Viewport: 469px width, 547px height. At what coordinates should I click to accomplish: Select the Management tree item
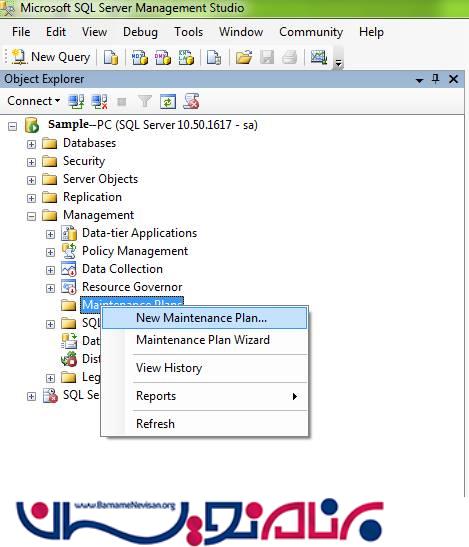[x=98, y=215]
